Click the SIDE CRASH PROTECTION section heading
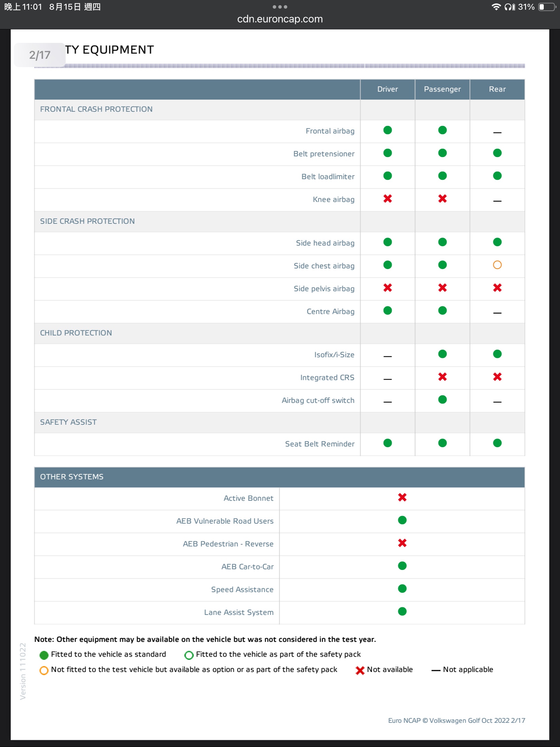Viewport: 560px width, 747px height. coord(87,221)
